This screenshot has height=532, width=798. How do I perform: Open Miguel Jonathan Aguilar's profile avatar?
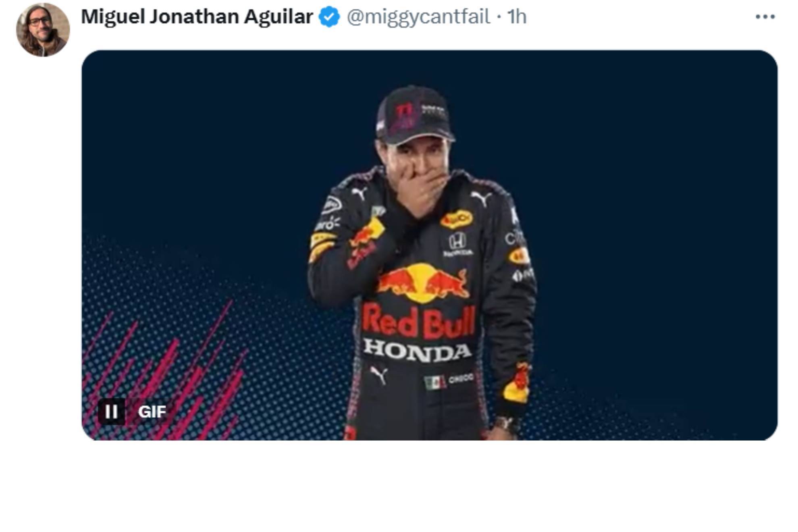coord(43,30)
